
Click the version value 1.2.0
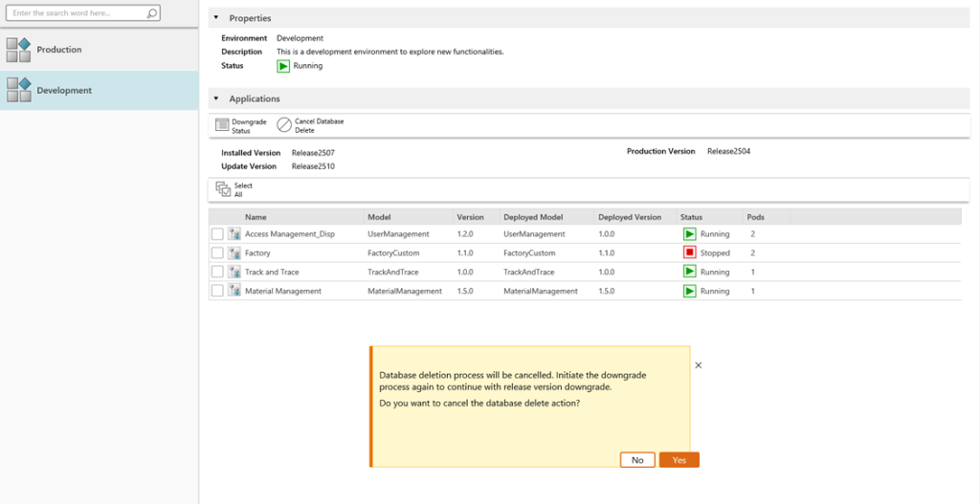click(466, 234)
